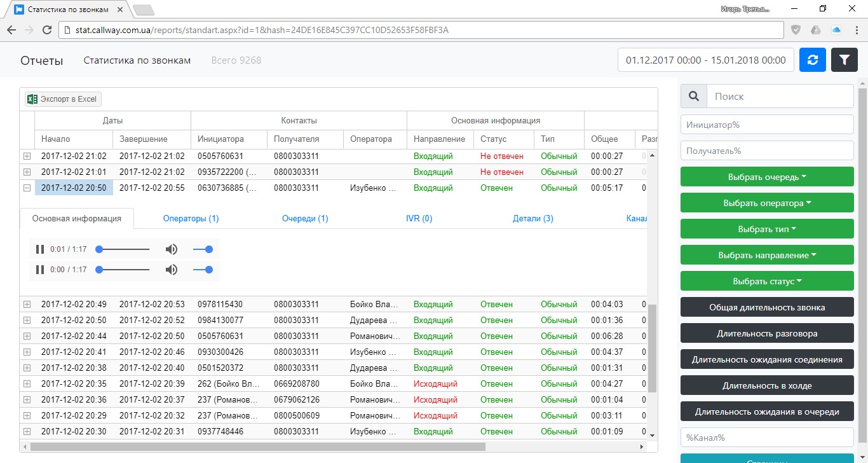The height and width of the screenshot is (463, 868).
Task: Click the browser address bar
Action: pyautogui.click(x=421, y=30)
